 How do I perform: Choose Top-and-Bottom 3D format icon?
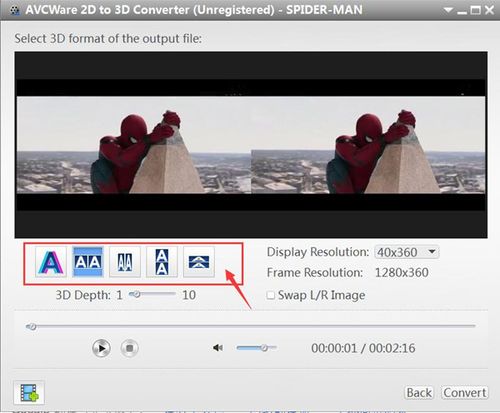click(162, 262)
